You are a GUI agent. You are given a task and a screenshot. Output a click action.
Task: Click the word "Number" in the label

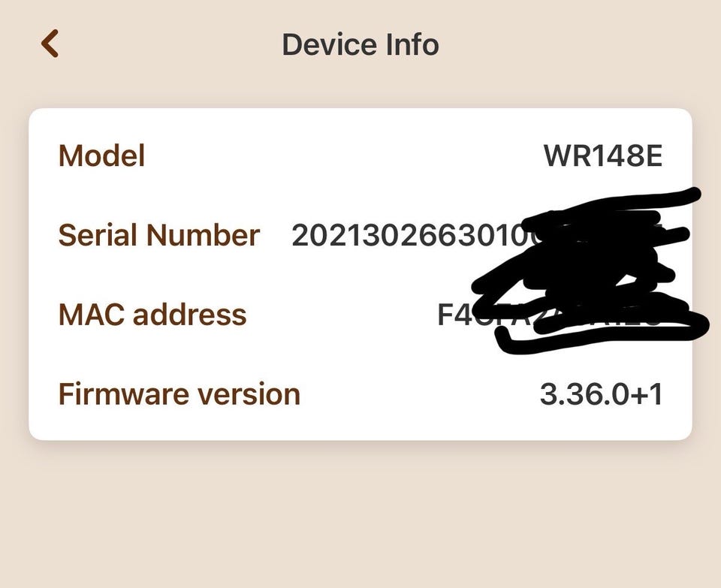coord(203,235)
